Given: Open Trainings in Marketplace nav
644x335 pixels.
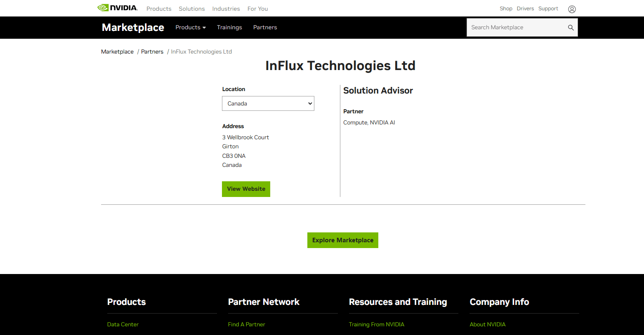Looking at the screenshot, I should (229, 28).
